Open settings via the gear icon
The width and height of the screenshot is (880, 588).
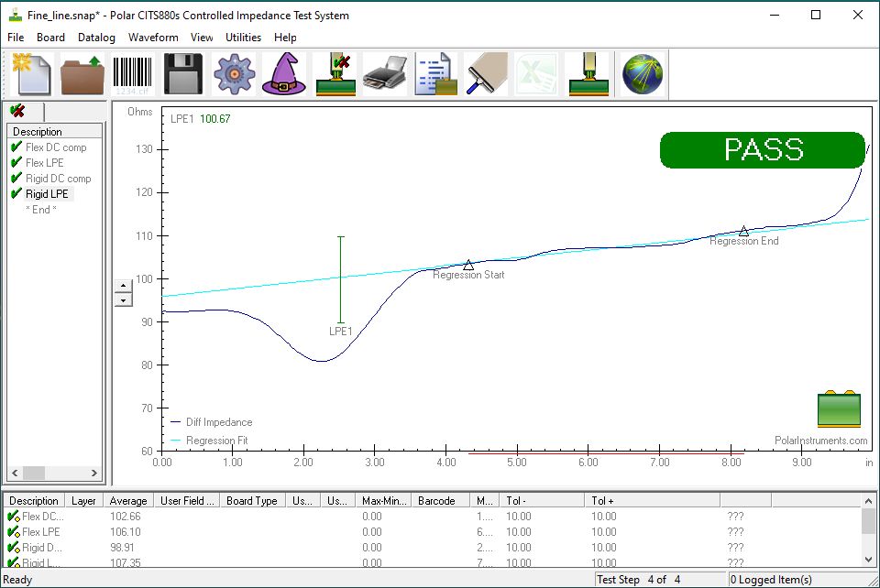(234, 74)
